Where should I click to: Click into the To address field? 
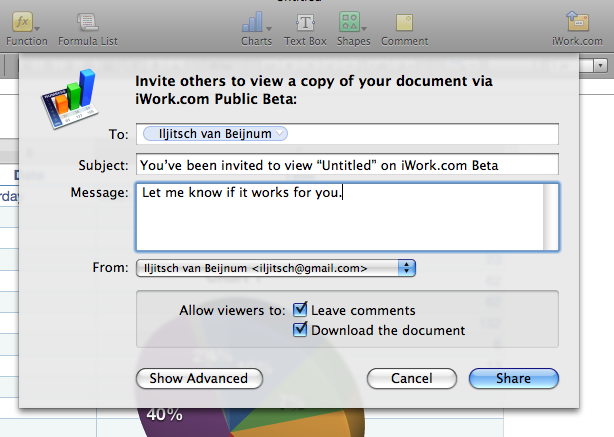(347, 134)
